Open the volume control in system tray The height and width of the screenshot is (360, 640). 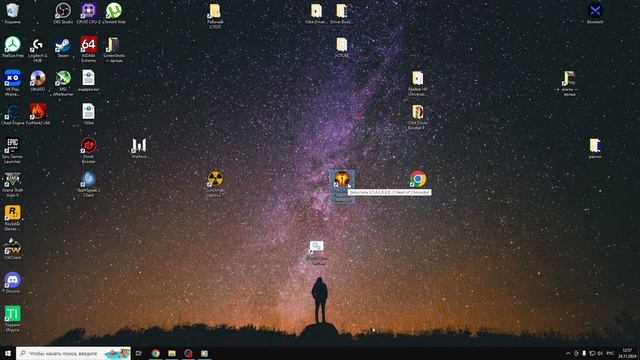point(600,353)
